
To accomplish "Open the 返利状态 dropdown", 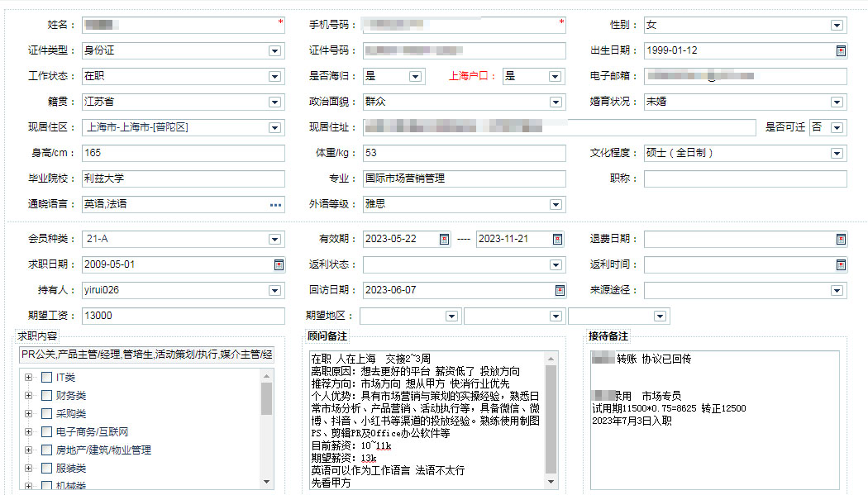I will click(x=556, y=265).
